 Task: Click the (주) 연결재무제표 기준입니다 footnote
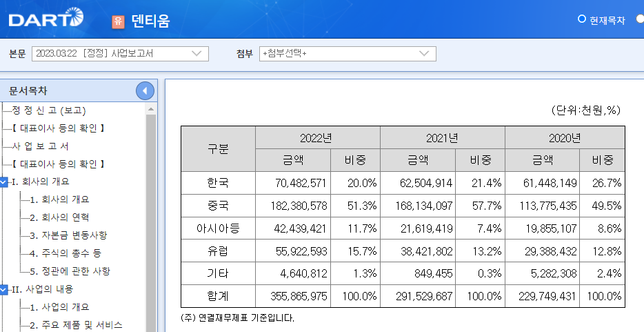click(x=237, y=318)
